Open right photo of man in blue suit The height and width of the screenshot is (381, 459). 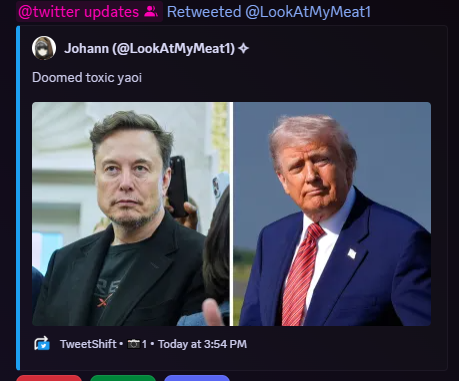(x=332, y=214)
